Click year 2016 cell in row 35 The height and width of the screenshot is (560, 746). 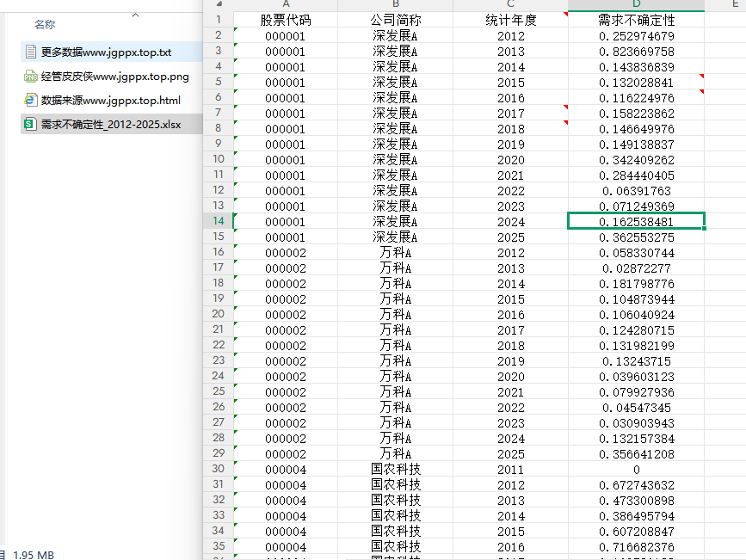510,547
